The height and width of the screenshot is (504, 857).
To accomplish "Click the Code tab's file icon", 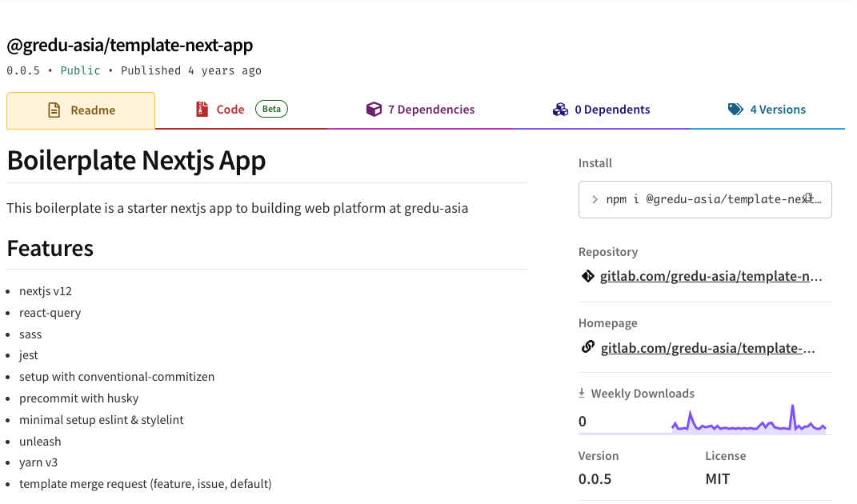I will pyautogui.click(x=202, y=108).
